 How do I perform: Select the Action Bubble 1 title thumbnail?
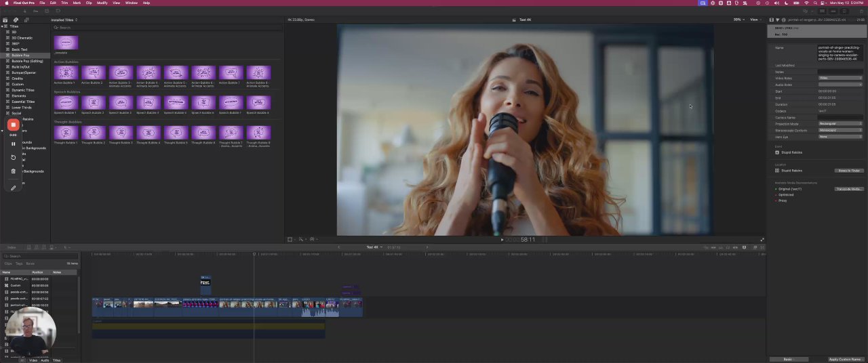[x=66, y=73]
